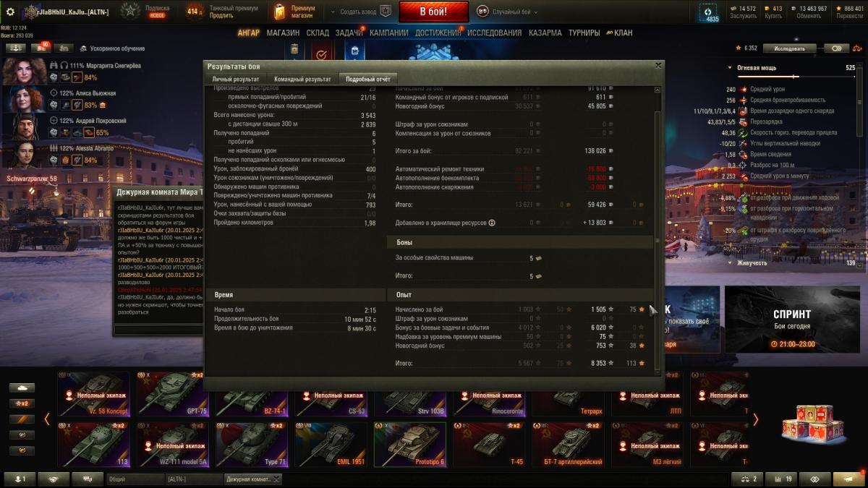Collapse the Огневая мощь section

(x=729, y=67)
